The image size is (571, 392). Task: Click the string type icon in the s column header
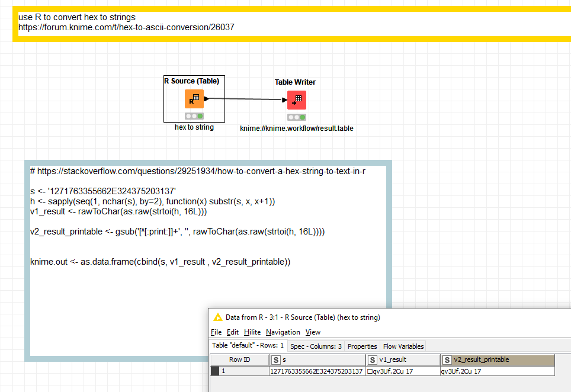click(275, 359)
